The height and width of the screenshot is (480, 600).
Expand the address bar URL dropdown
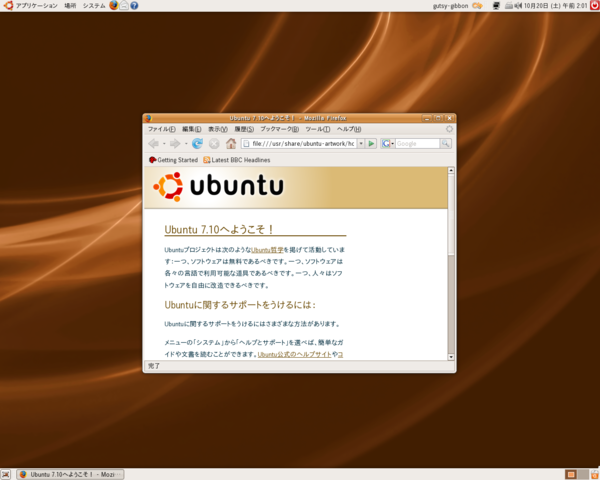(361, 144)
